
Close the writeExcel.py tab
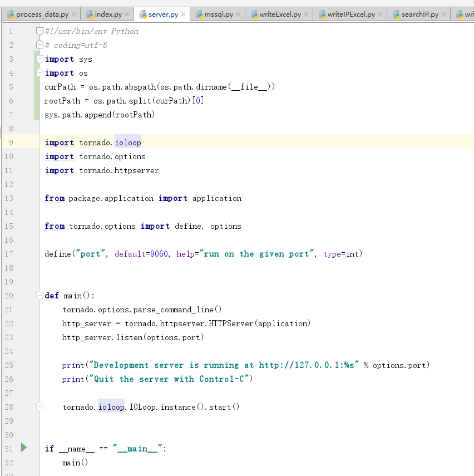[x=306, y=14]
